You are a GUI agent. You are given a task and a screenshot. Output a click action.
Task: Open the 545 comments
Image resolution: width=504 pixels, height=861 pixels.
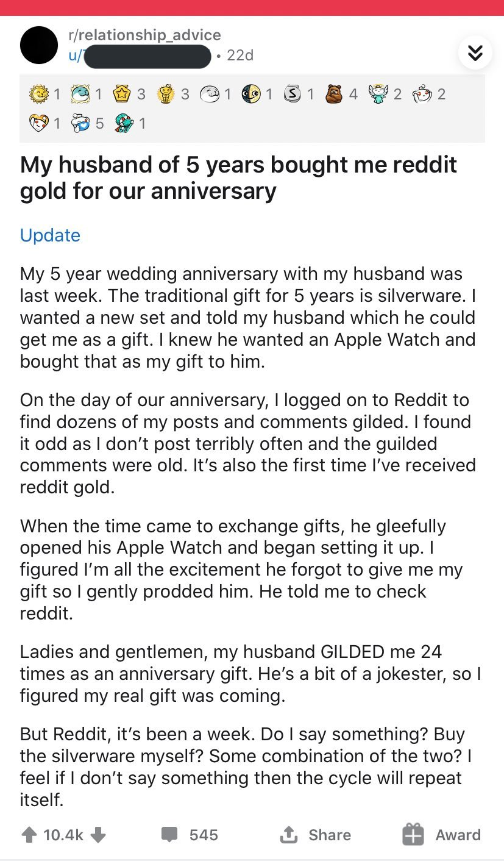(190, 835)
